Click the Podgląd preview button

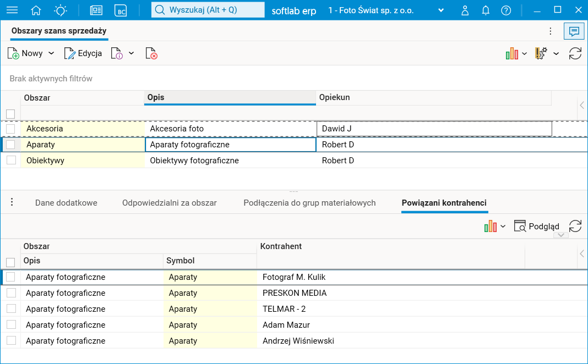pos(537,227)
